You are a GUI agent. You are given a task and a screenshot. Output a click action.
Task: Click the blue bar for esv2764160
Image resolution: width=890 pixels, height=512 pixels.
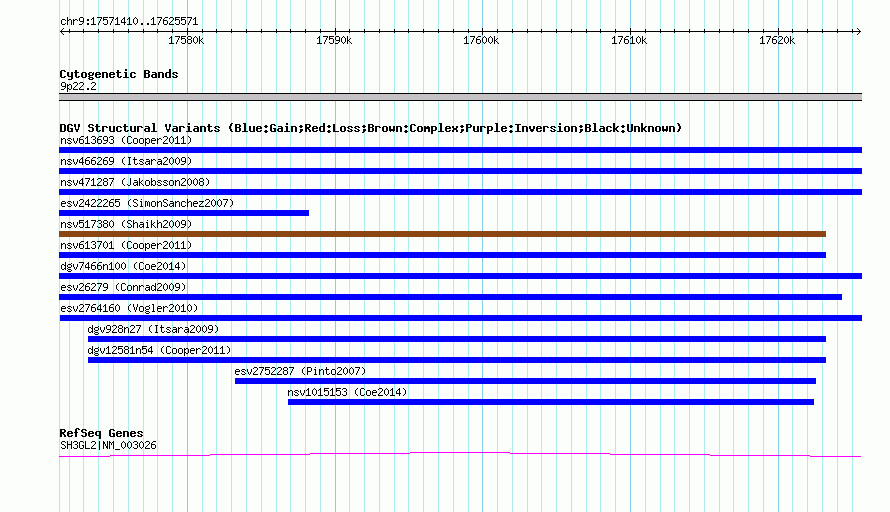(x=461, y=318)
